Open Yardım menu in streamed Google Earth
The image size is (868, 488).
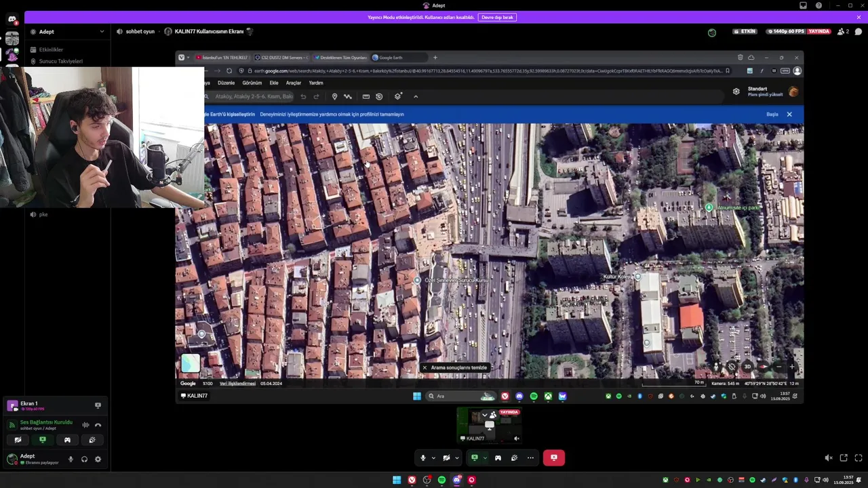pos(316,83)
